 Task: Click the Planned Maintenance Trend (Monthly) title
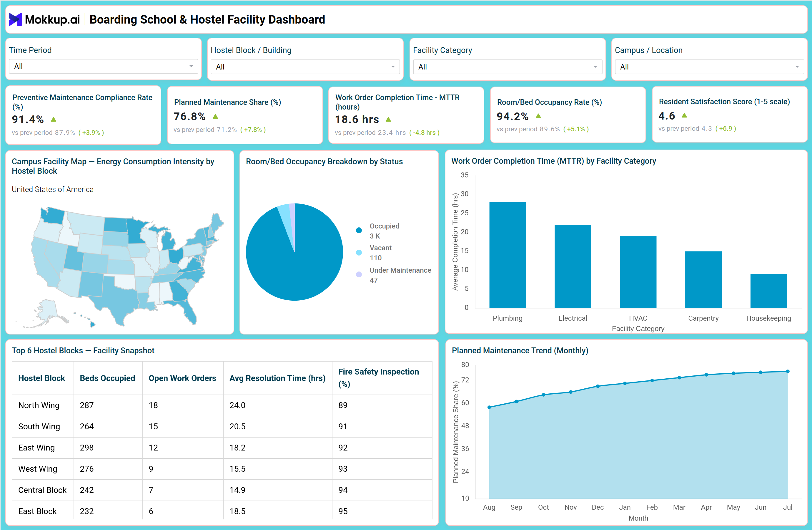click(520, 350)
